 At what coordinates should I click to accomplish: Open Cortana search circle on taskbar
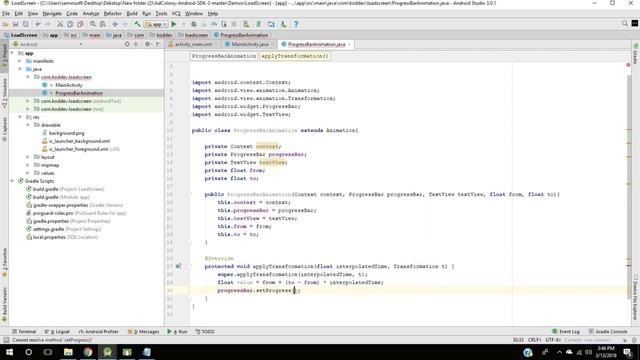[29, 352]
